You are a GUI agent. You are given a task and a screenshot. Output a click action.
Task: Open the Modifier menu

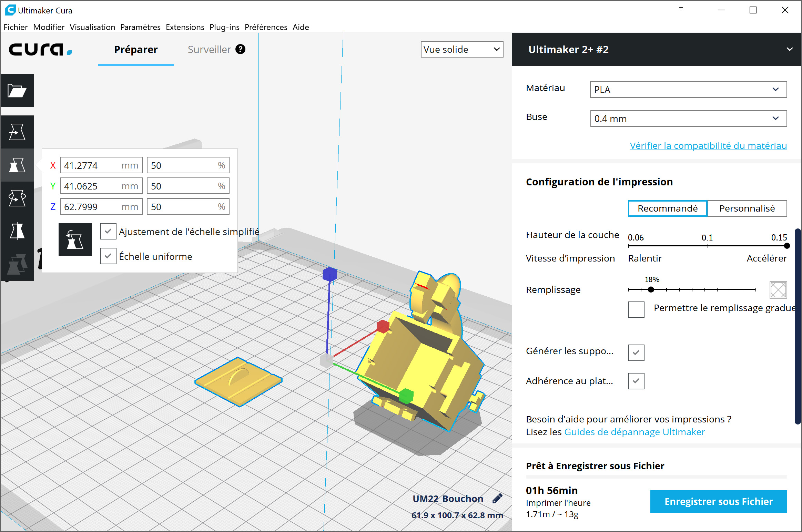tap(49, 27)
